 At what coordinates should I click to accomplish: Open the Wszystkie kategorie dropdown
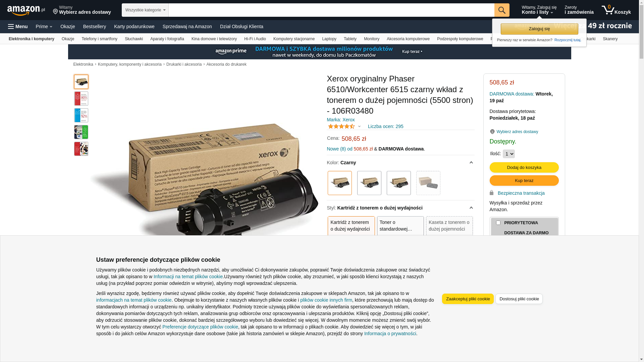145,10
